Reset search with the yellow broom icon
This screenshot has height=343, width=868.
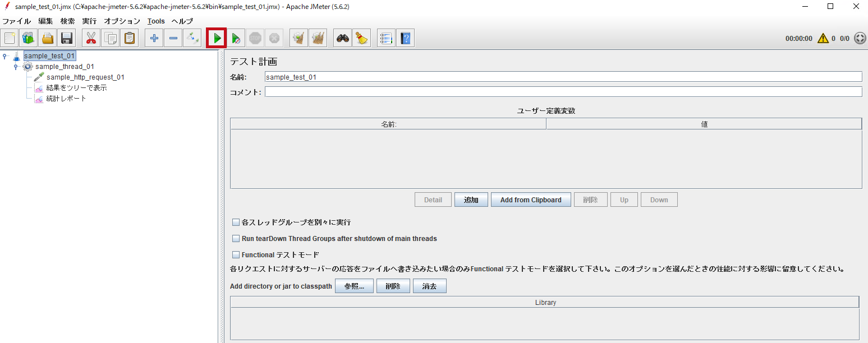pos(362,38)
